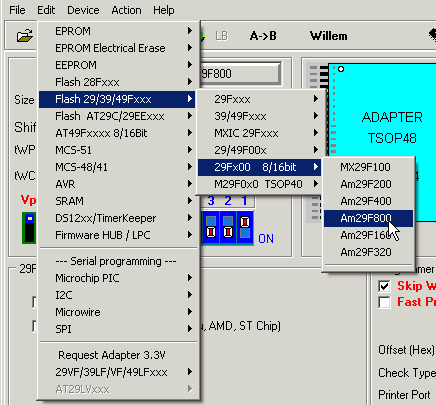Open the MXIC 29Fxxx submenu
436x405 pixels.
[x=259, y=133]
